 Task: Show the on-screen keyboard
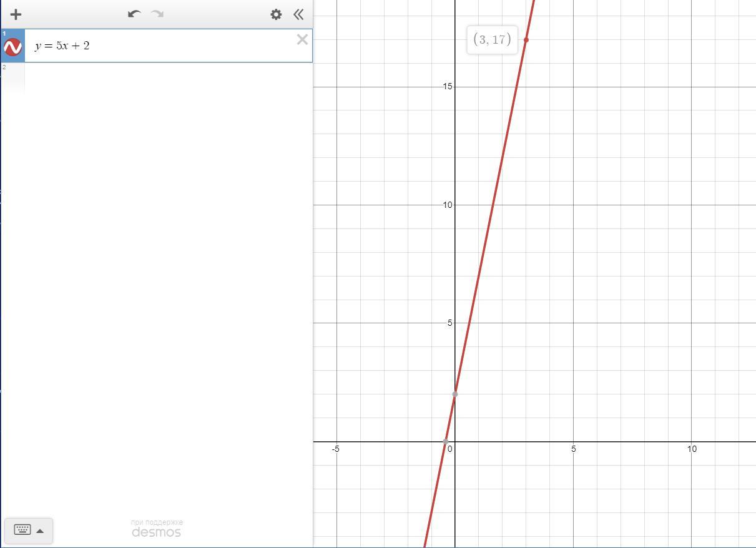point(22,531)
